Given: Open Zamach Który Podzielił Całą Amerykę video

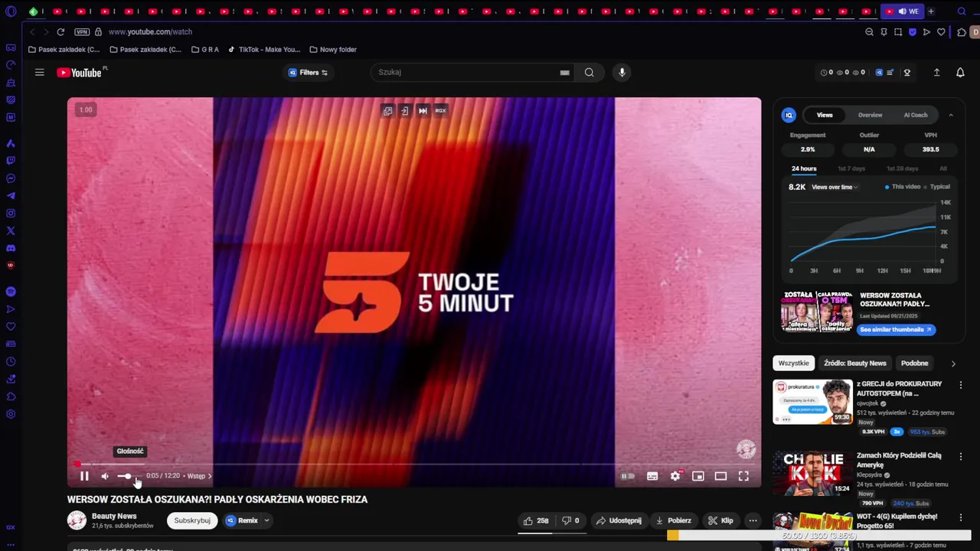Looking at the screenshot, I should click(x=812, y=474).
